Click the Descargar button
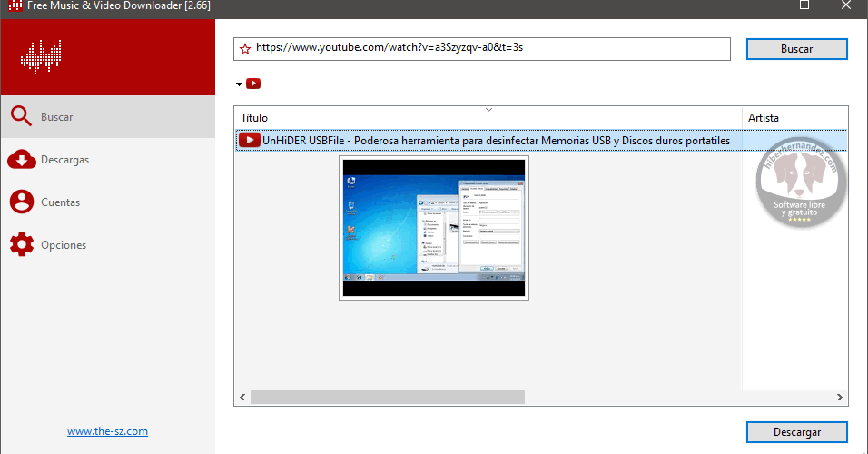Image resolution: width=868 pixels, height=454 pixels. coord(796,432)
